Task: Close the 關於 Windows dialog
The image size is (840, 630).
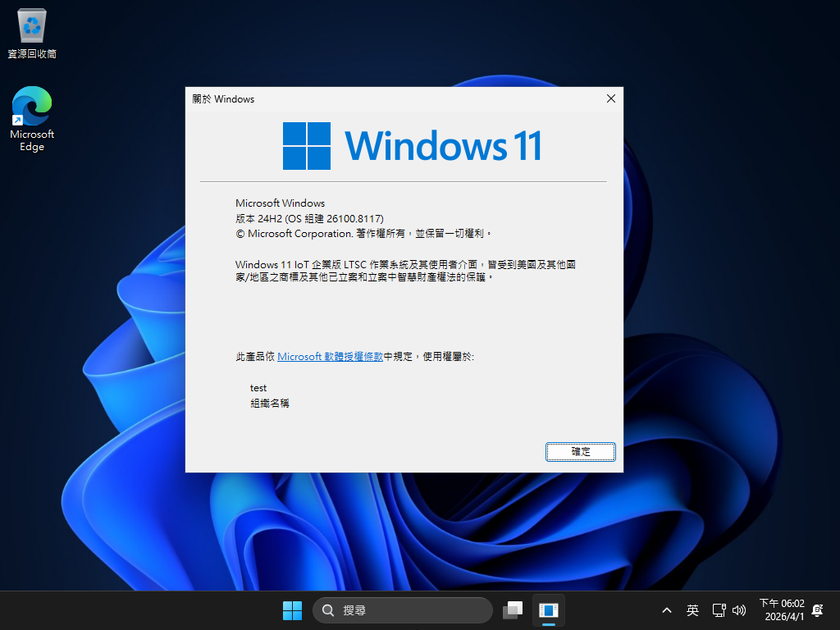Action: pyautogui.click(x=610, y=98)
